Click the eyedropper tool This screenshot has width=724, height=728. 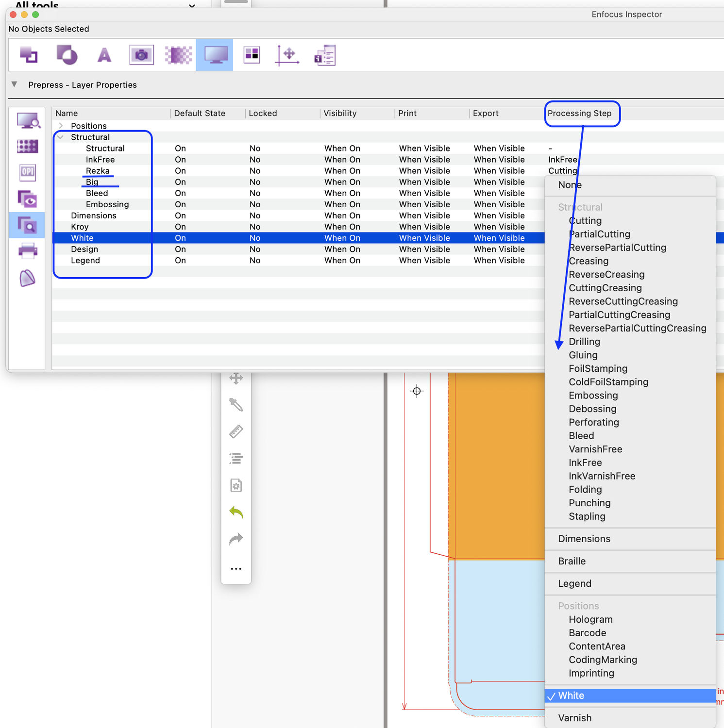(x=236, y=404)
